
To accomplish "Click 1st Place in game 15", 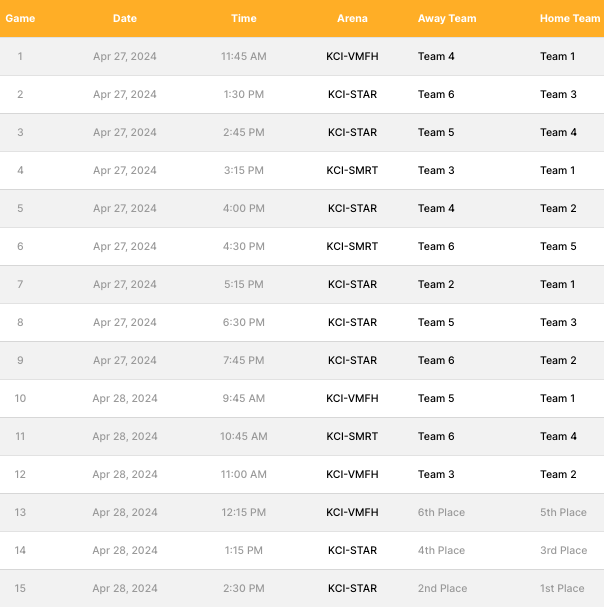I will (562, 588).
